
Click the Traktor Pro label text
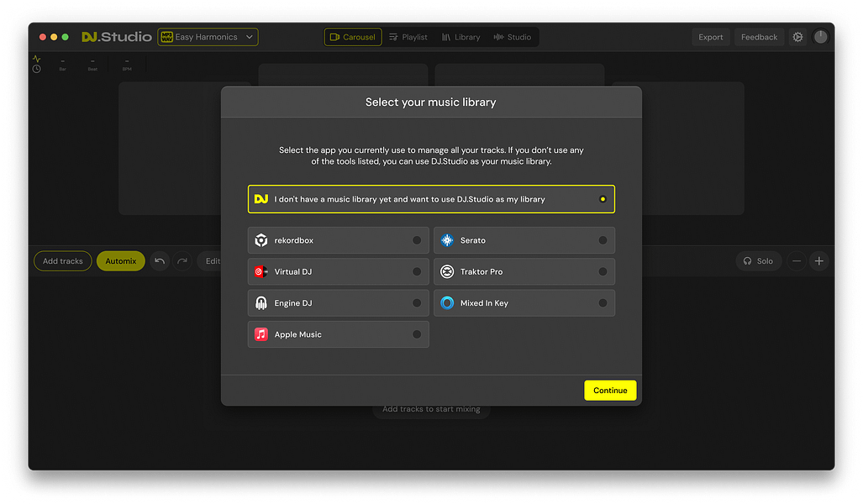(481, 272)
